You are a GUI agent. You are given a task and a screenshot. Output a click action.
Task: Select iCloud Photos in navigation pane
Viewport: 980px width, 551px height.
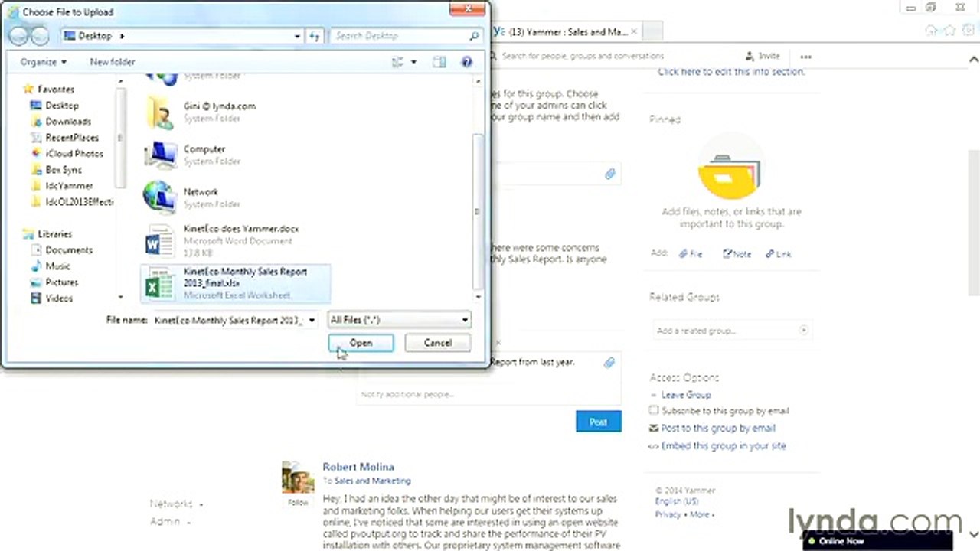click(74, 154)
